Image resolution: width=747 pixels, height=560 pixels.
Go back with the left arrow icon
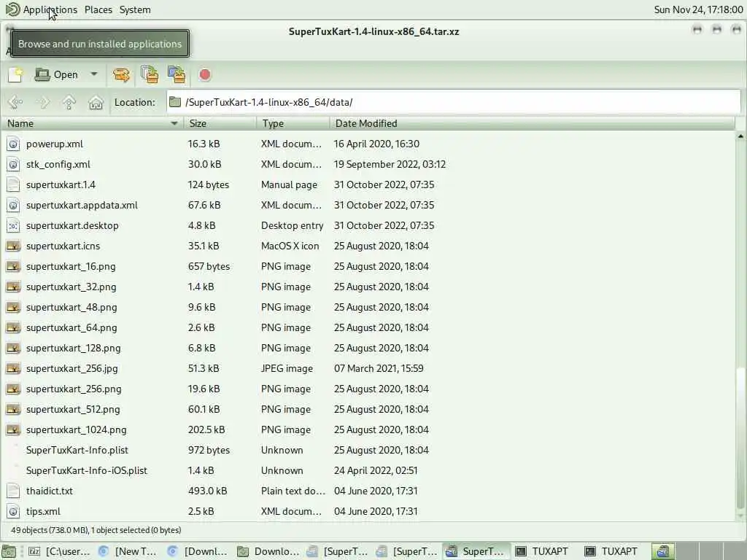click(x=16, y=102)
